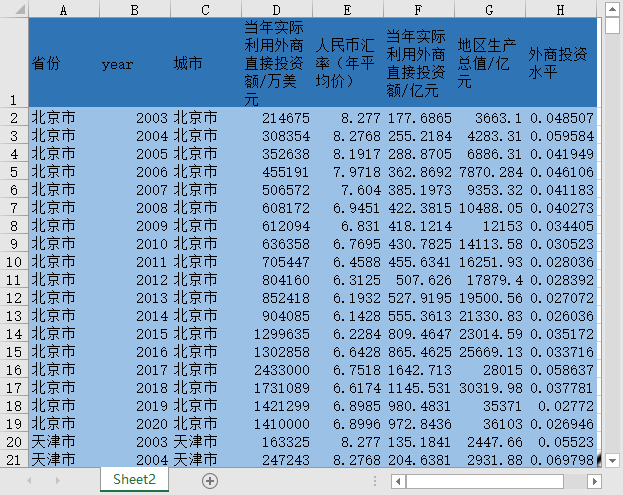
Task: Click the '城市' header cell
Action: pyautogui.click(x=206, y=63)
